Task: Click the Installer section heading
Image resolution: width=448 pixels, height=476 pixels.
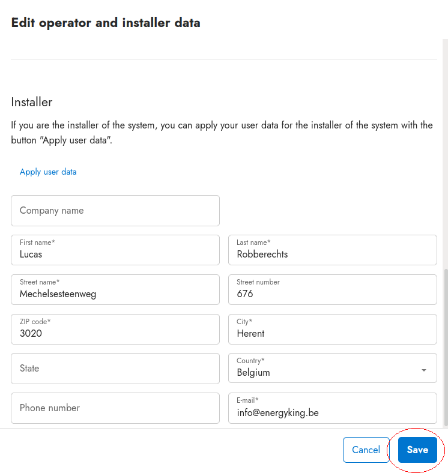Action: (x=32, y=102)
